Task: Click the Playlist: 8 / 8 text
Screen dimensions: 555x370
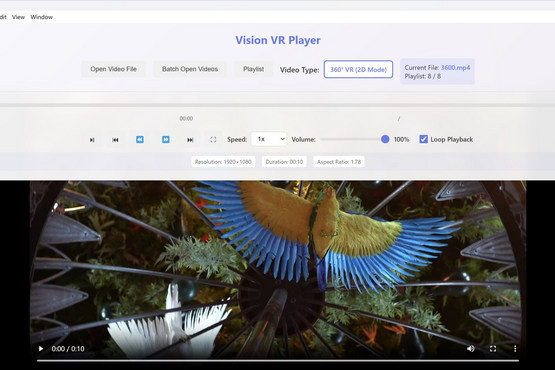Action: 423,76
